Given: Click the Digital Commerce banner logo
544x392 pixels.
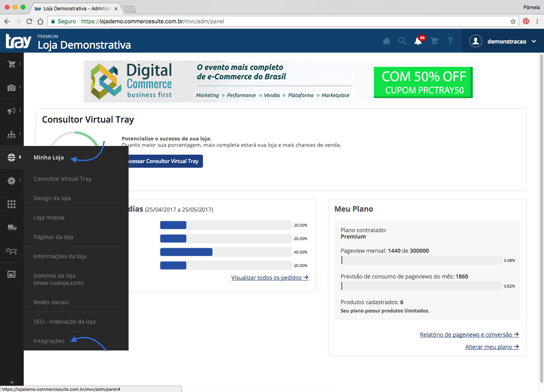Looking at the screenshot, I should 131,81.
